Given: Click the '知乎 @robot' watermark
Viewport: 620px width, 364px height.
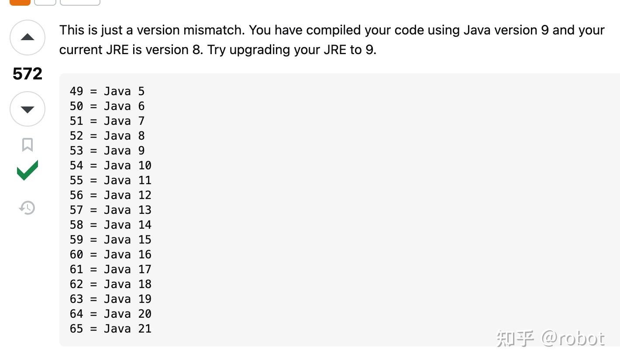Looking at the screenshot, I should [551, 338].
